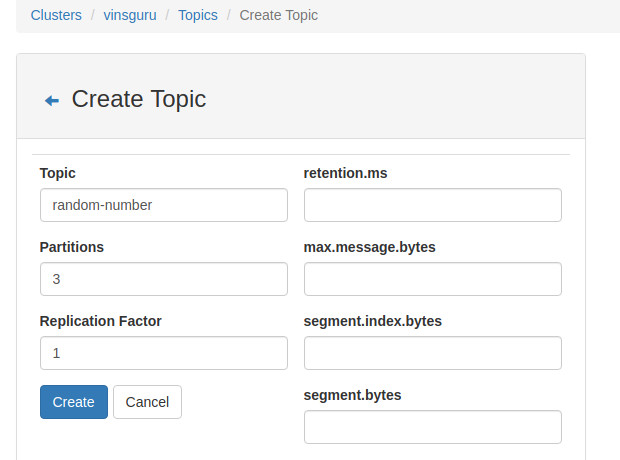Click the segment.index.bytes input field
Viewport: 620px width, 460px height.
pyautogui.click(x=432, y=353)
